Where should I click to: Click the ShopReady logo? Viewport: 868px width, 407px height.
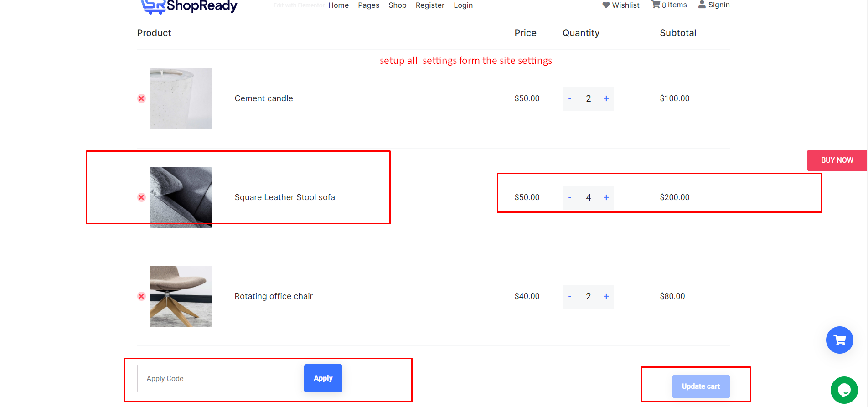tap(189, 6)
